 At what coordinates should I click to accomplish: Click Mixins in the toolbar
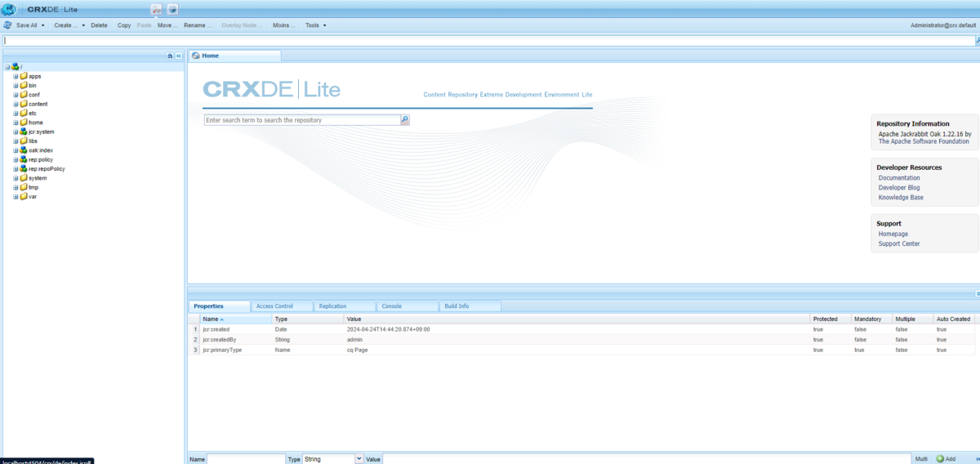285,25
